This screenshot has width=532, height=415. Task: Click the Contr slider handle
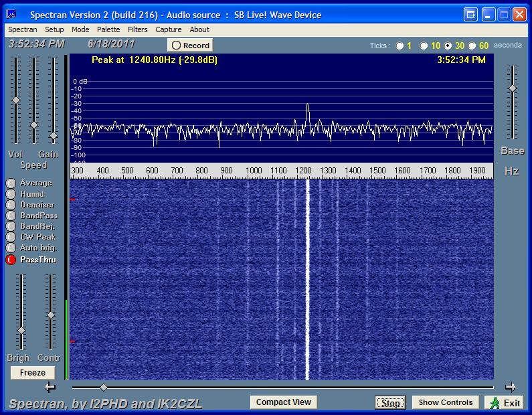point(51,315)
